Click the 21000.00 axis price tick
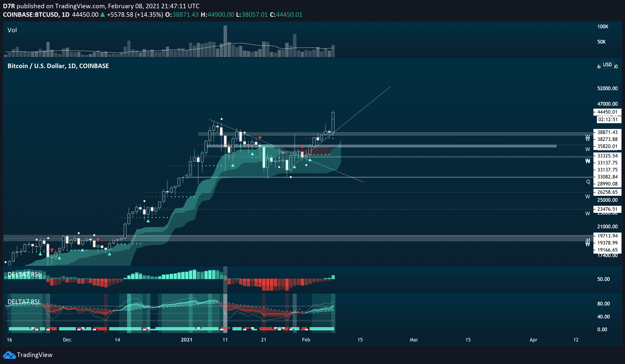This screenshot has width=625, height=364. (x=607, y=227)
